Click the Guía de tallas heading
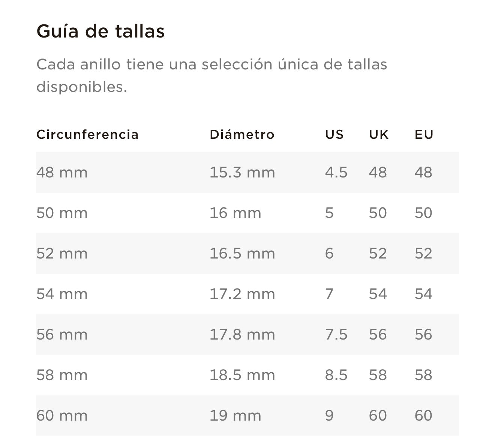The height and width of the screenshot is (448, 495). click(100, 31)
